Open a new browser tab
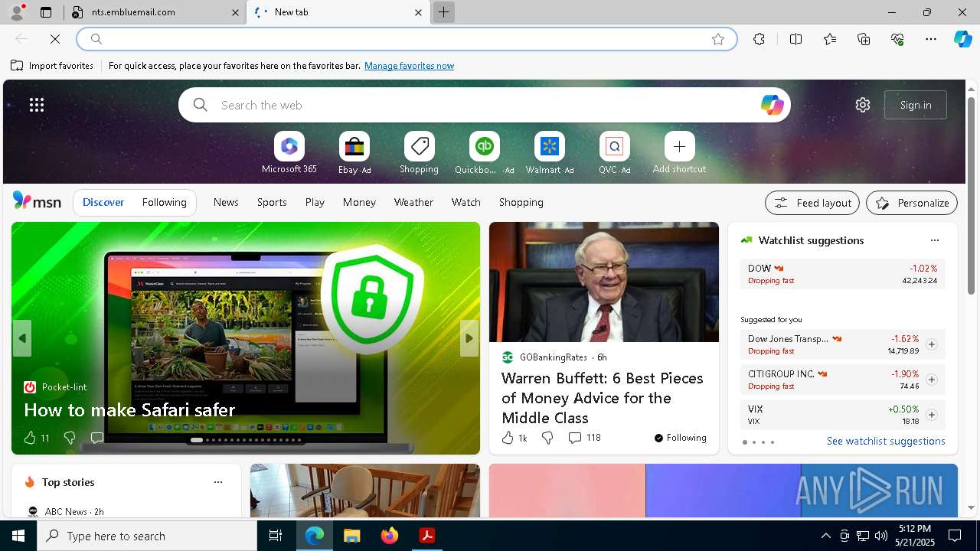 443,12
